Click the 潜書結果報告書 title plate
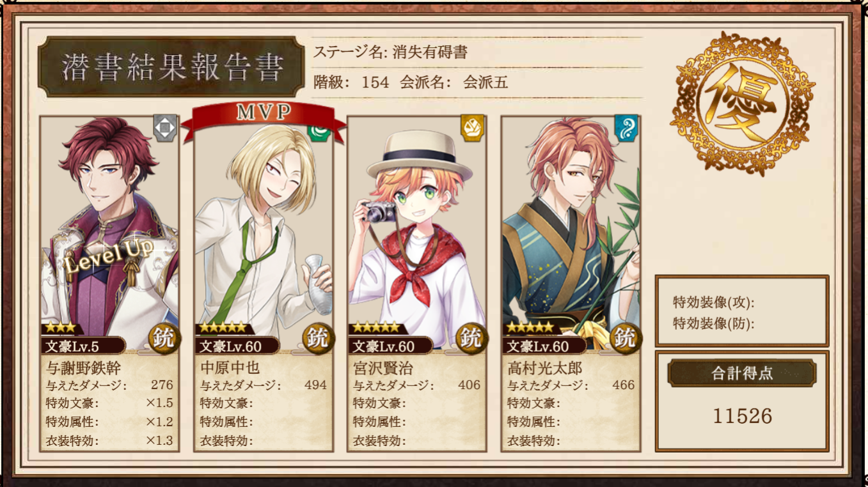Screen dimensions: 868x487 coord(171,67)
